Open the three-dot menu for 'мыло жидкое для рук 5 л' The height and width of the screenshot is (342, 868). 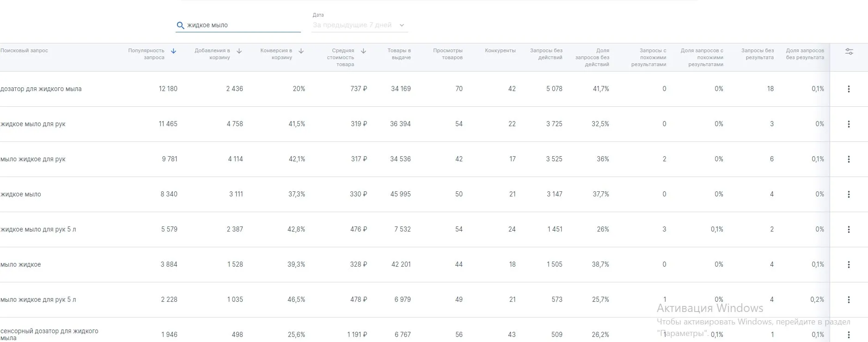click(849, 299)
